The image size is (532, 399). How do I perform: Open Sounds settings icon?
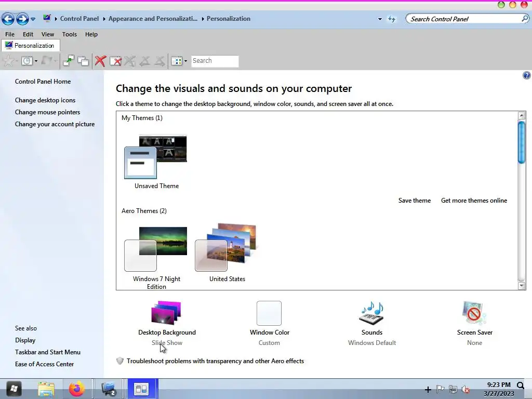coord(372,313)
